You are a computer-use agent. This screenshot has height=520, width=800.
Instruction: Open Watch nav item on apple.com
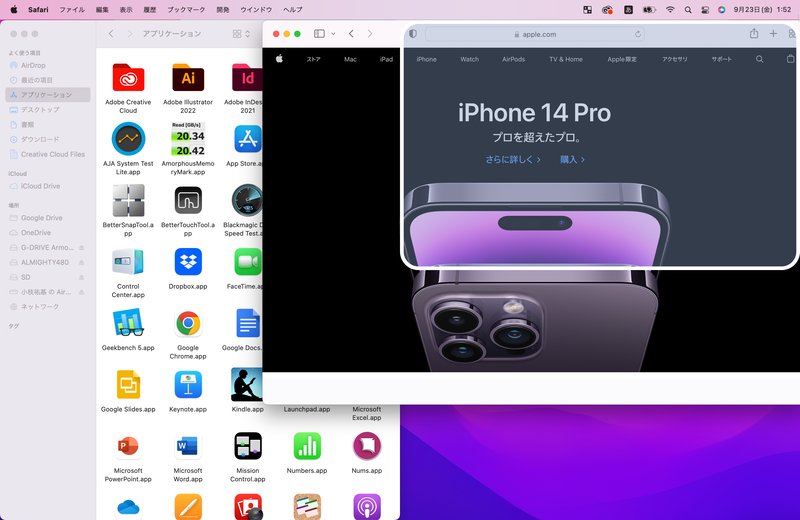tap(469, 59)
